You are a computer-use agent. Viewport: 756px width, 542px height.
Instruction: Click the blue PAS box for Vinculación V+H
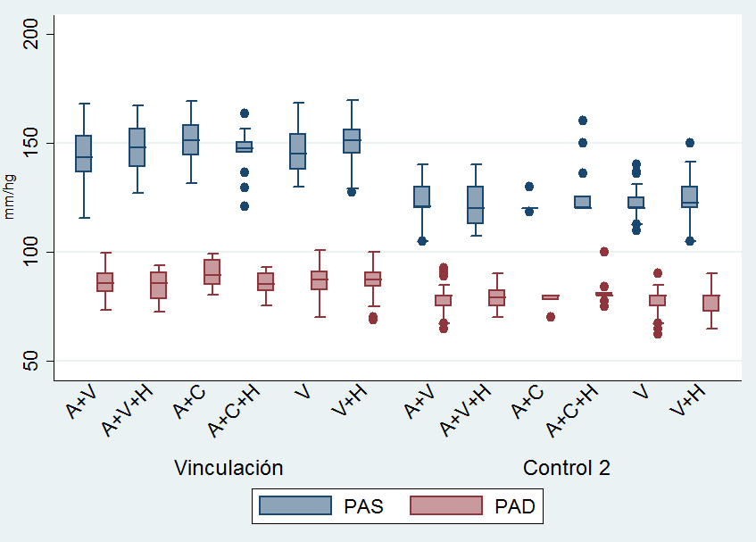click(352, 141)
